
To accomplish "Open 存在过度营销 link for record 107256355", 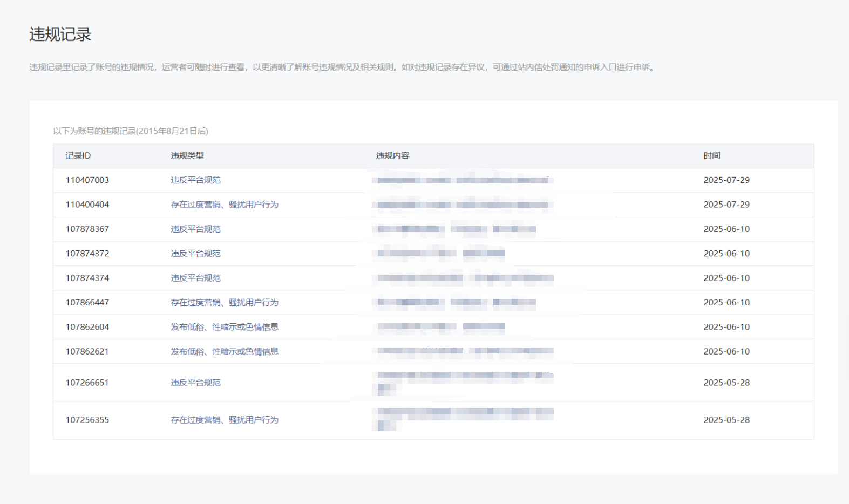I will pyautogui.click(x=225, y=420).
